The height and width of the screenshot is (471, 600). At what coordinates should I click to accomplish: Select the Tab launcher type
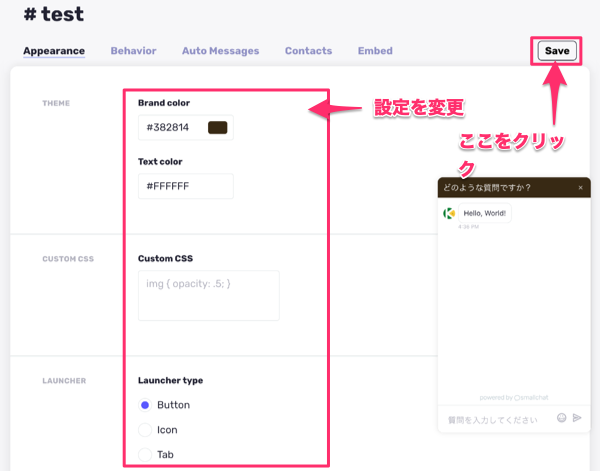[x=145, y=454]
